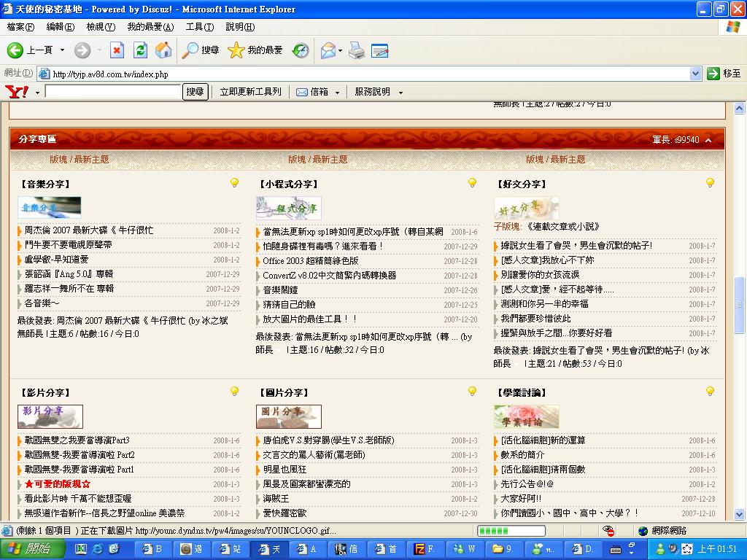Open the 【小程式分享】 forum link
Viewport: 747px width, 560px height.
[x=288, y=184]
